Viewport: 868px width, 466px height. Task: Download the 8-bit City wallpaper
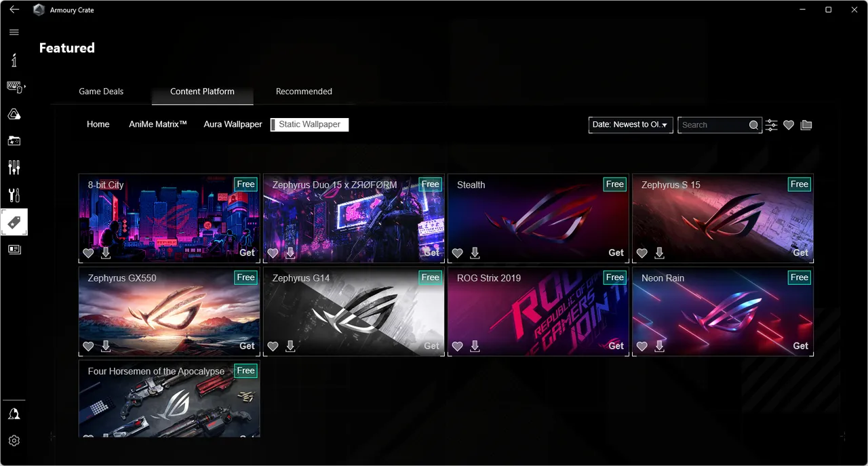pyautogui.click(x=106, y=253)
